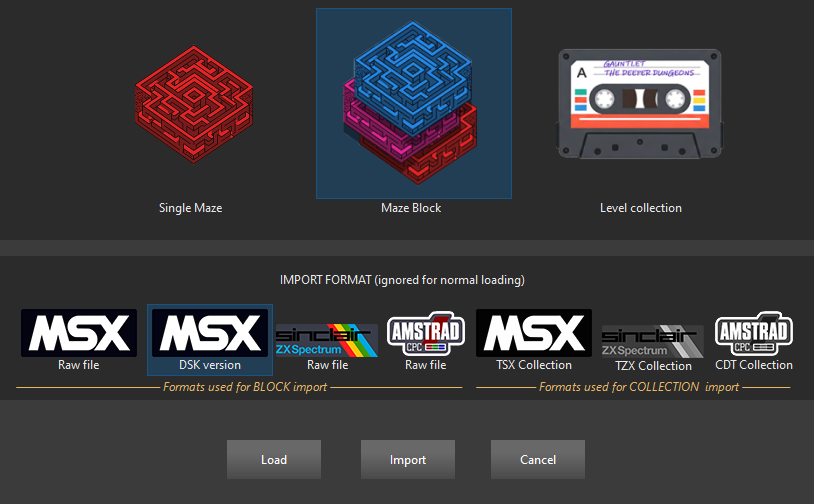Click the "DSK version" caption
This screenshot has height=504, width=814.
tap(210, 365)
